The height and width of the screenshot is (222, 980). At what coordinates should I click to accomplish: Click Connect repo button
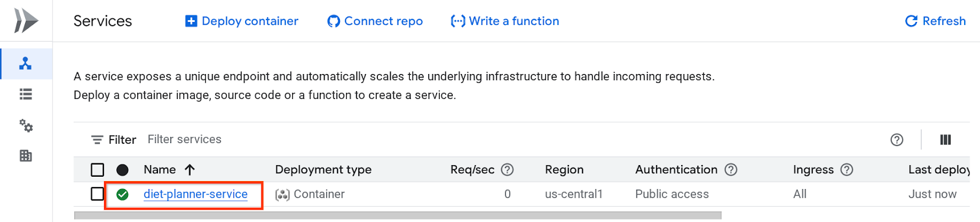pyautogui.click(x=375, y=21)
